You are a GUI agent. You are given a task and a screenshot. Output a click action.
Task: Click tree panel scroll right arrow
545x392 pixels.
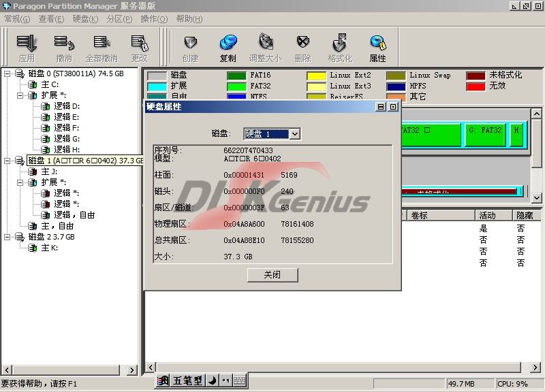coord(131,370)
